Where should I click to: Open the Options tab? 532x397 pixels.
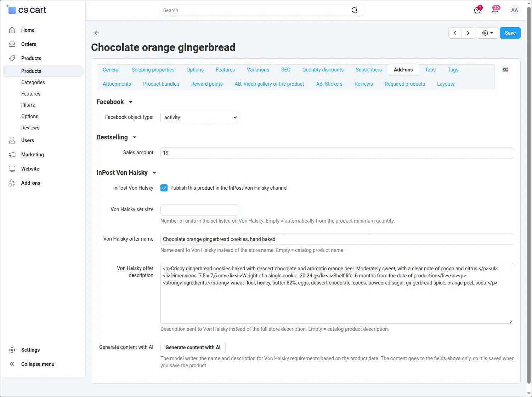pos(195,70)
